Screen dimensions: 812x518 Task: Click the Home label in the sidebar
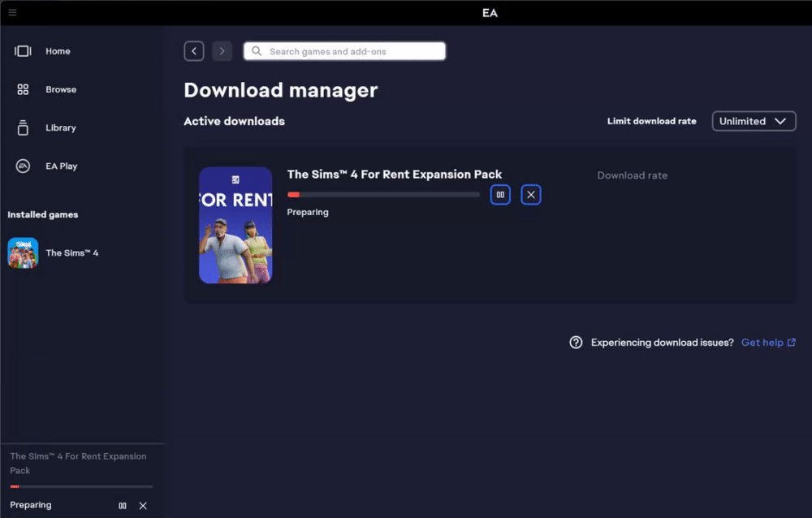click(x=58, y=51)
